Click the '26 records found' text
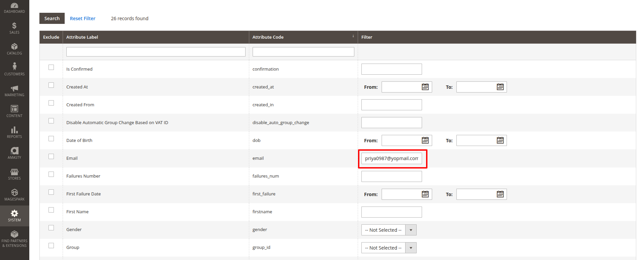 click(x=130, y=18)
